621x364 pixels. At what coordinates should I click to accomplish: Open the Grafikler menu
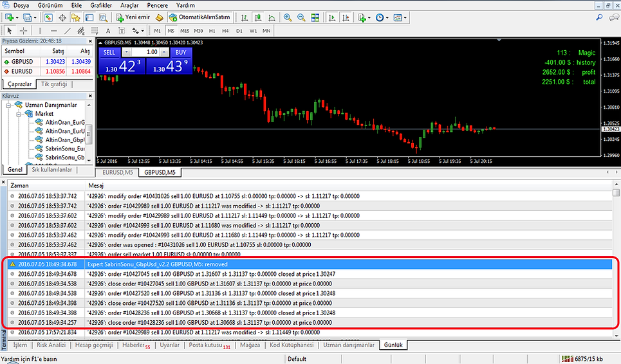(x=101, y=5)
